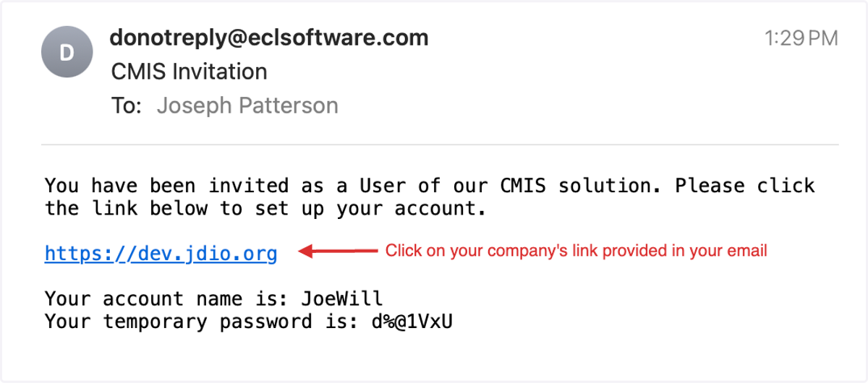Image resolution: width=868 pixels, height=383 pixels.
Task: Click the red annotation about company's link
Action: click(x=576, y=251)
